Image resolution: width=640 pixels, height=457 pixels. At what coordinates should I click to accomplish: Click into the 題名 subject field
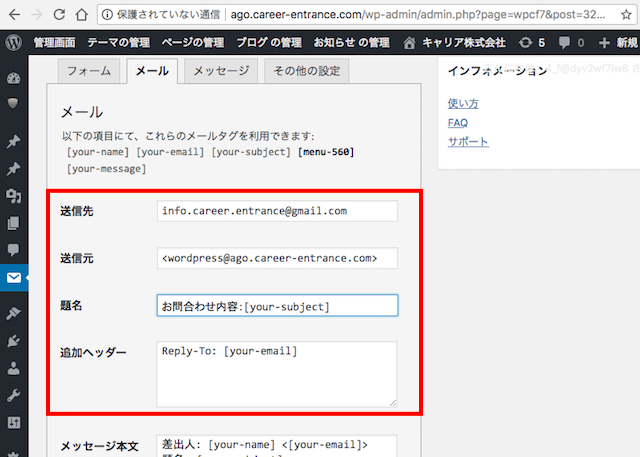click(x=277, y=306)
